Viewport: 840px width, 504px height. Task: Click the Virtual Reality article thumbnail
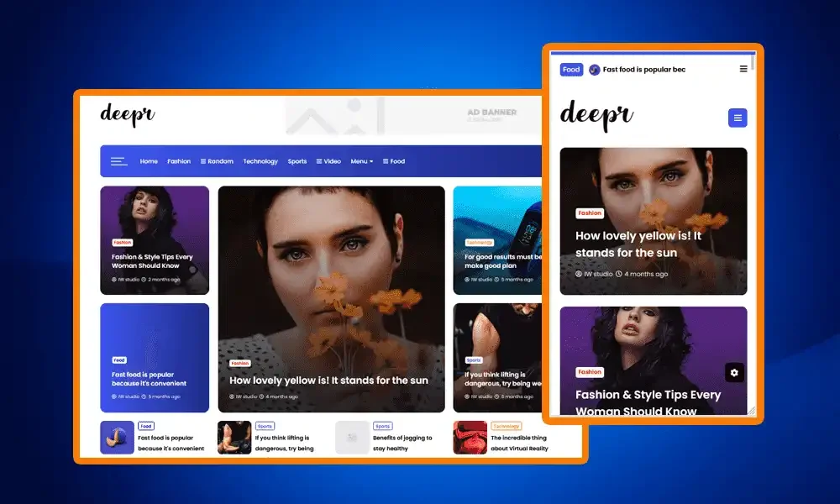point(470,438)
